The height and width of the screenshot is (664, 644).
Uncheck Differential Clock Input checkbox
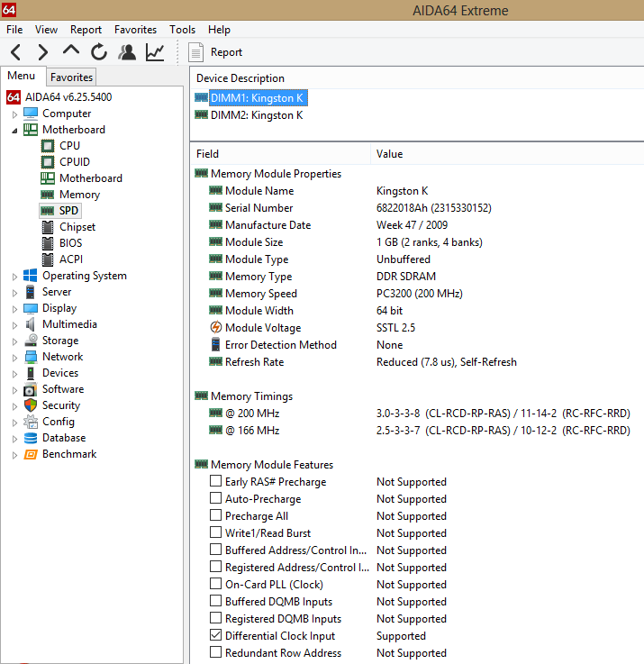(x=215, y=635)
